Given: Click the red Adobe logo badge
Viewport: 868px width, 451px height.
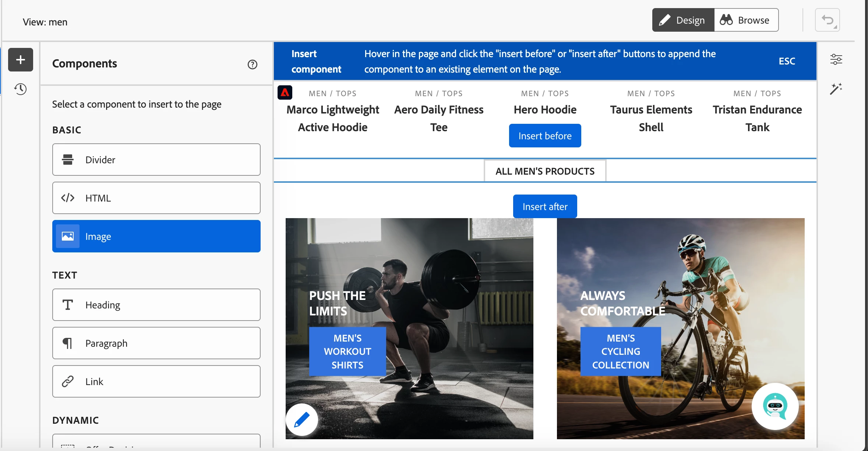Looking at the screenshot, I should tap(285, 92).
